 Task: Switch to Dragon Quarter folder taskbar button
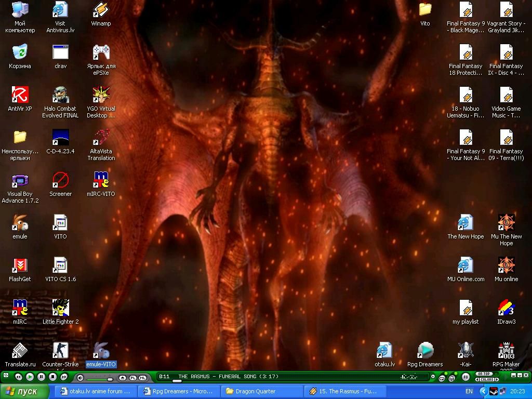(262, 391)
